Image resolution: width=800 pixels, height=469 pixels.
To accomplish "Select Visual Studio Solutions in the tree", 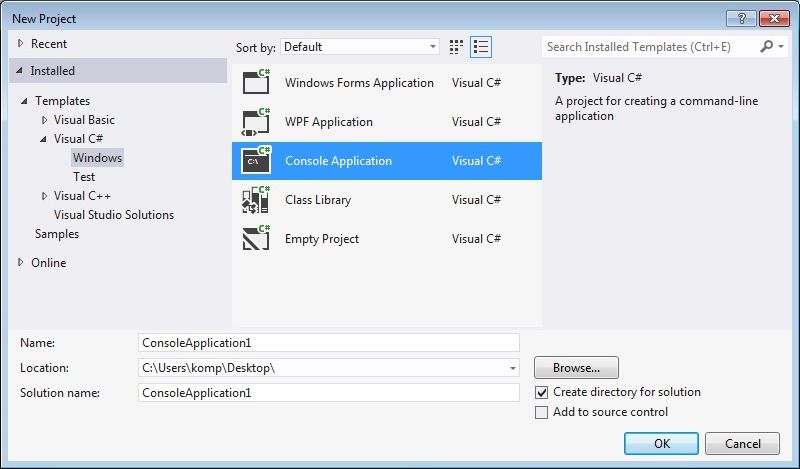I will coord(113,215).
